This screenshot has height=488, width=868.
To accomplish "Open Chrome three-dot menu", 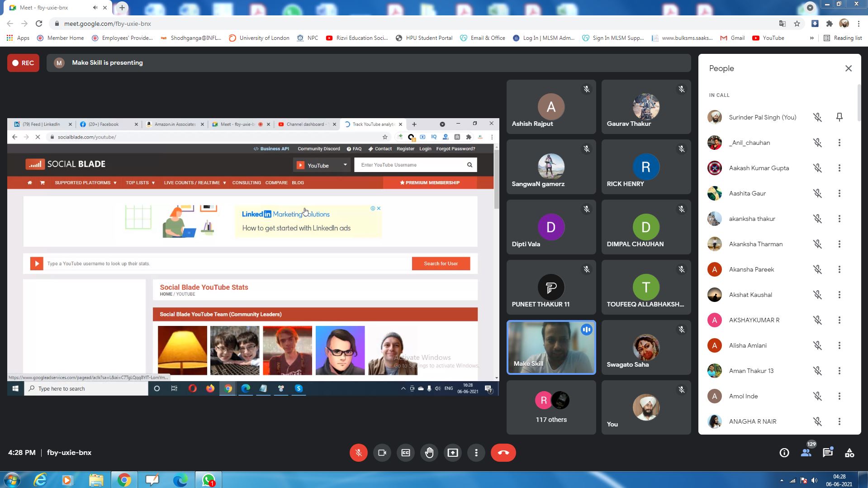I will pos(859,24).
